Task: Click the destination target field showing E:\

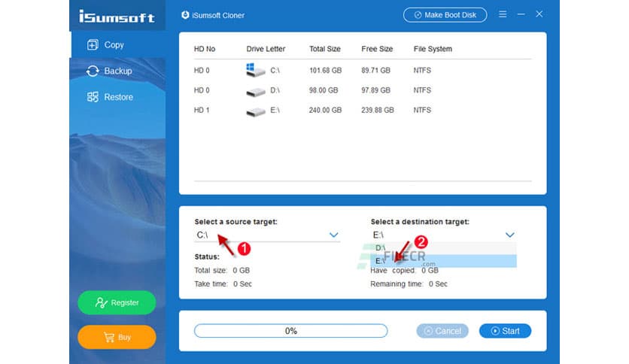Action: pyautogui.click(x=443, y=235)
